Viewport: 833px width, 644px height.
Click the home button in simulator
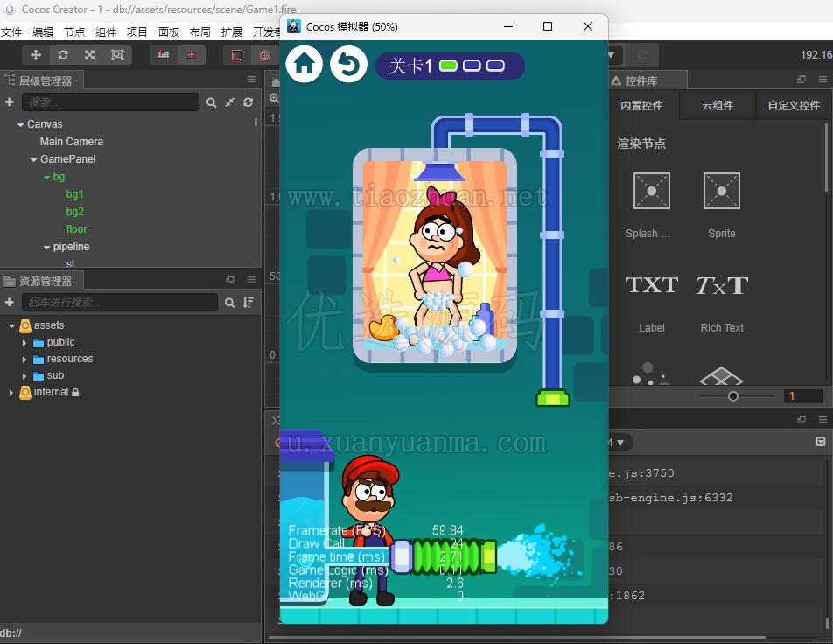(304, 64)
